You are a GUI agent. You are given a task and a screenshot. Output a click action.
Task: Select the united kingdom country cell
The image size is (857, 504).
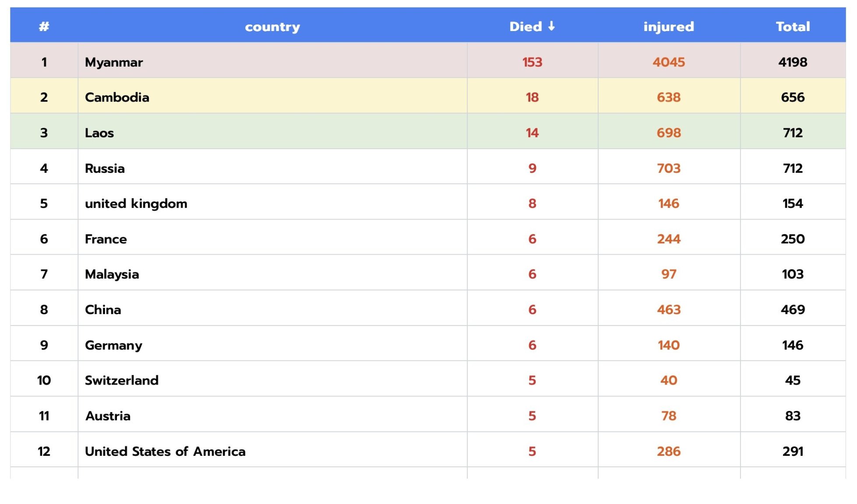(272, 202)
